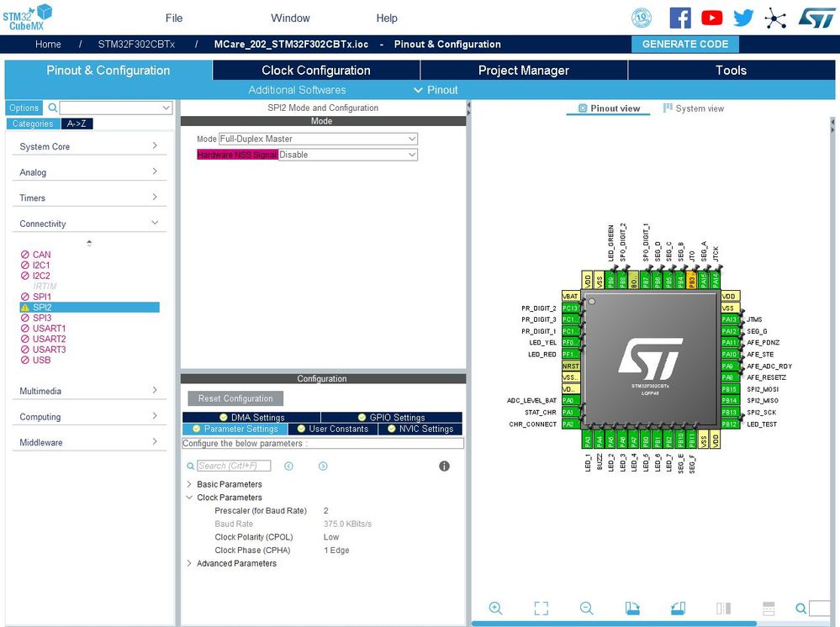Viewport: 840px width, 627px height.
Task: Click the ST logo in header
Action: click(816, 18)
